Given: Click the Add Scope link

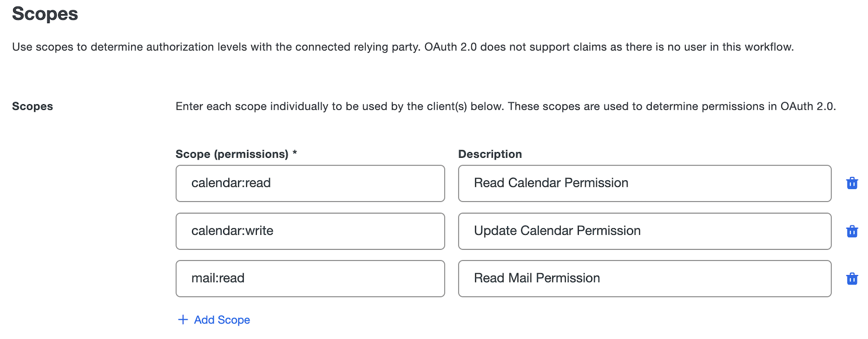Looking at the screenshot, I should [221, 319].
